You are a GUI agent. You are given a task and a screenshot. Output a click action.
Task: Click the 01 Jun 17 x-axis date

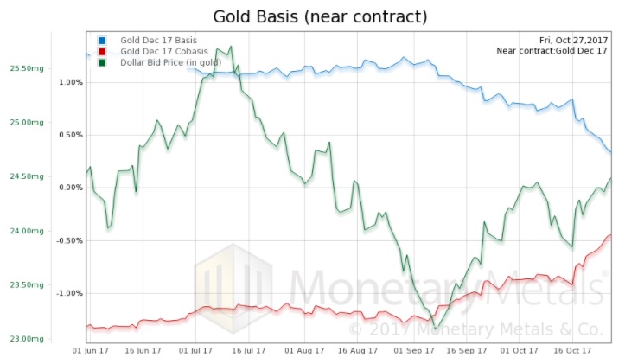pyautogui.click(x=88, y=351)
